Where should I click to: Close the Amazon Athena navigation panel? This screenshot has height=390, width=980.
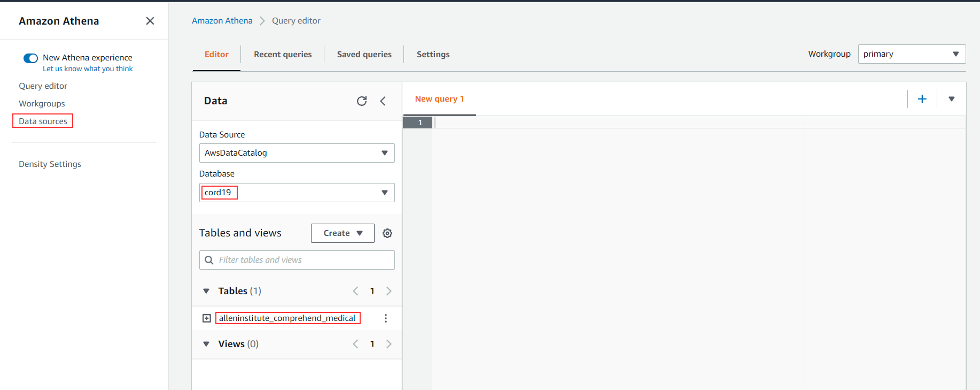[150, 21]
